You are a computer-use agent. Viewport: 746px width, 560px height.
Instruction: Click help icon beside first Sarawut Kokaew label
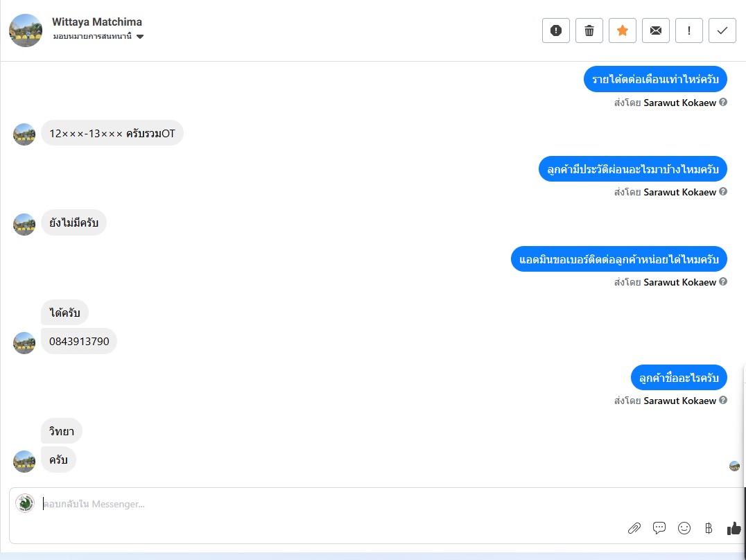click(722, 103)
